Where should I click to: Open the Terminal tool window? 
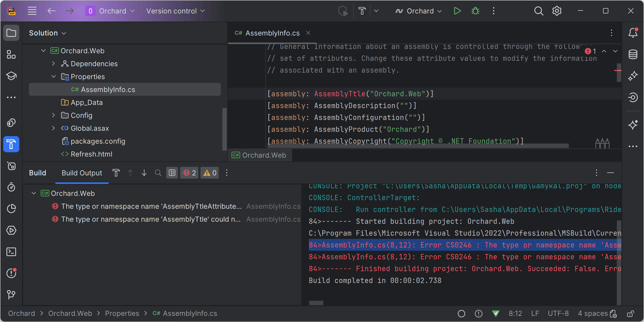(11, 252)
